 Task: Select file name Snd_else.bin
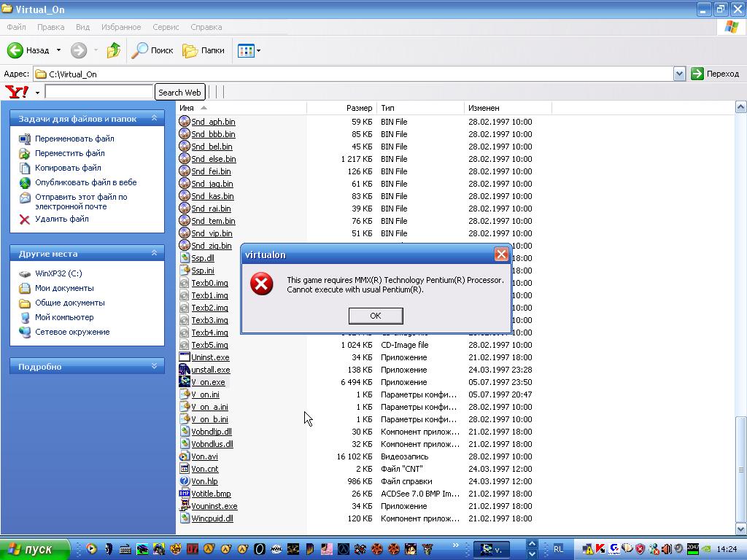[214, 159]
